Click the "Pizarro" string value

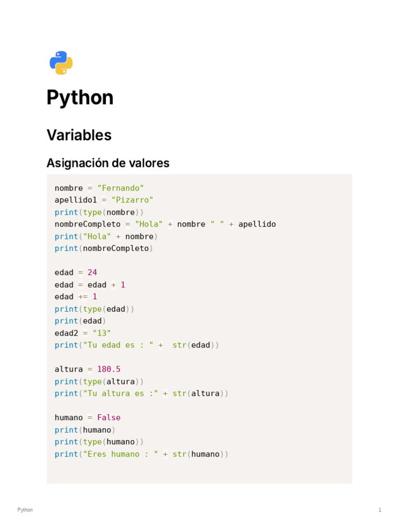pos(132,200)
